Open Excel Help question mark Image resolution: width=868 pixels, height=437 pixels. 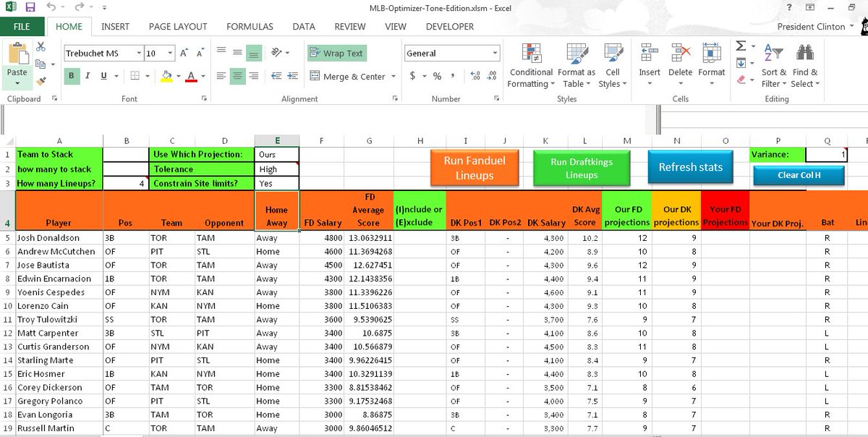789,7
